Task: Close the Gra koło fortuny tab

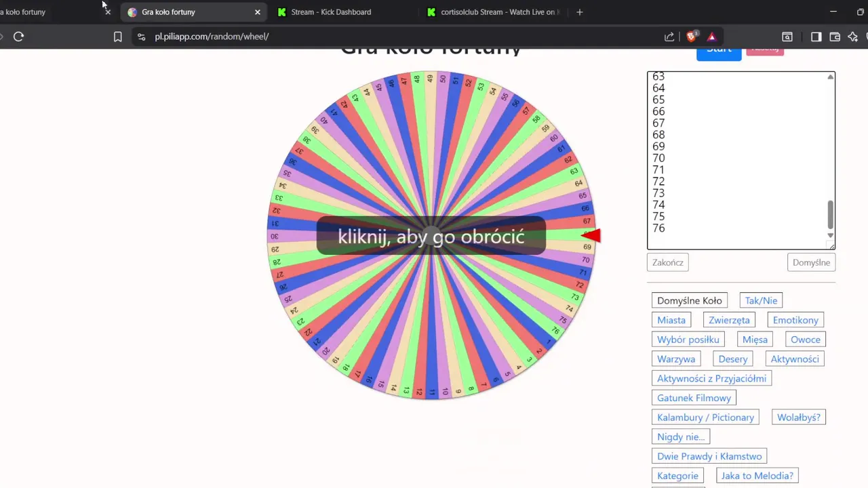Action: point(257,12)
